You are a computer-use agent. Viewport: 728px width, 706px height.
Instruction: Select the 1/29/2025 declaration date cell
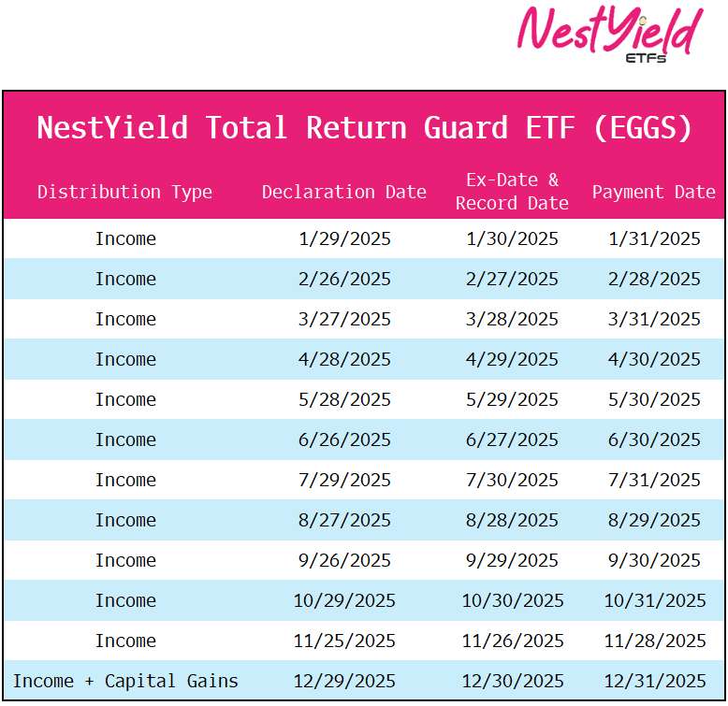pos(344,238)
